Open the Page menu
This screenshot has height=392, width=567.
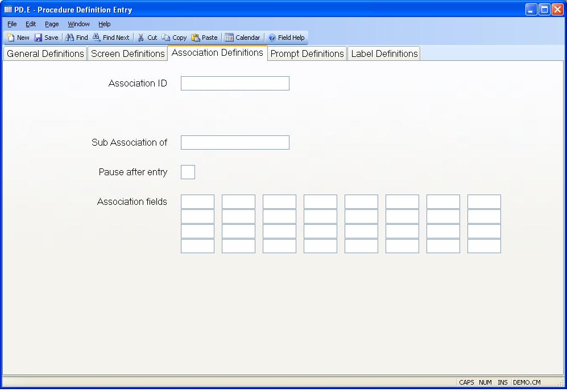tap(52, 24)
